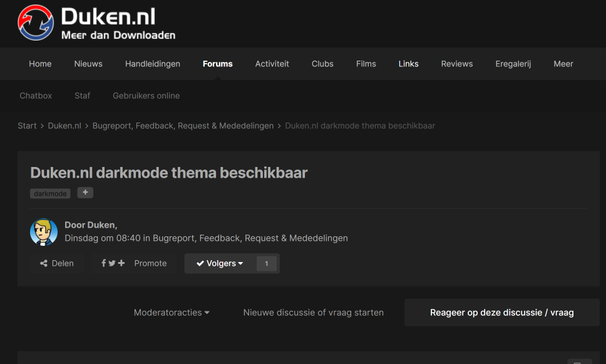
Task: Share topic via the Twitter icon
Action: (112, 263)
